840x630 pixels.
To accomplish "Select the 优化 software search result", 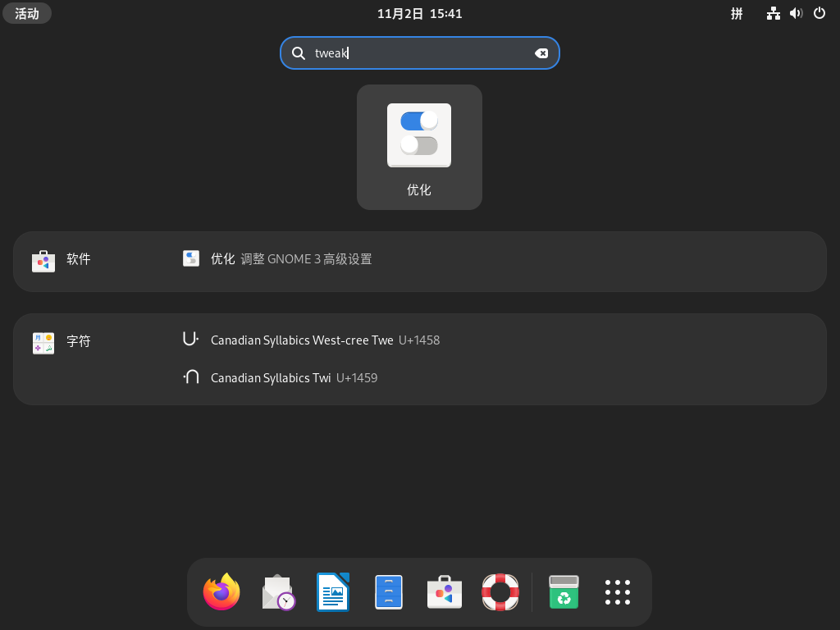I will pyautogui.click(x=279, y=259).
